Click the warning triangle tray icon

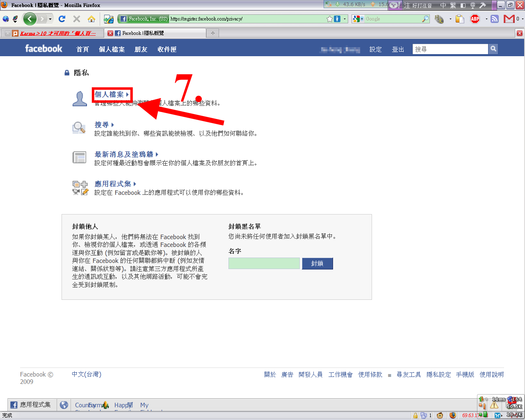[x=494, y=405]
